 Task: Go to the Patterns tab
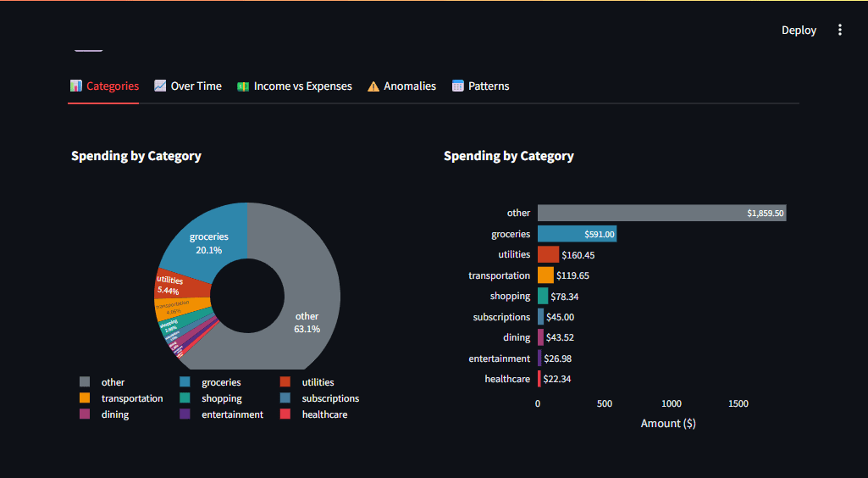480,86
